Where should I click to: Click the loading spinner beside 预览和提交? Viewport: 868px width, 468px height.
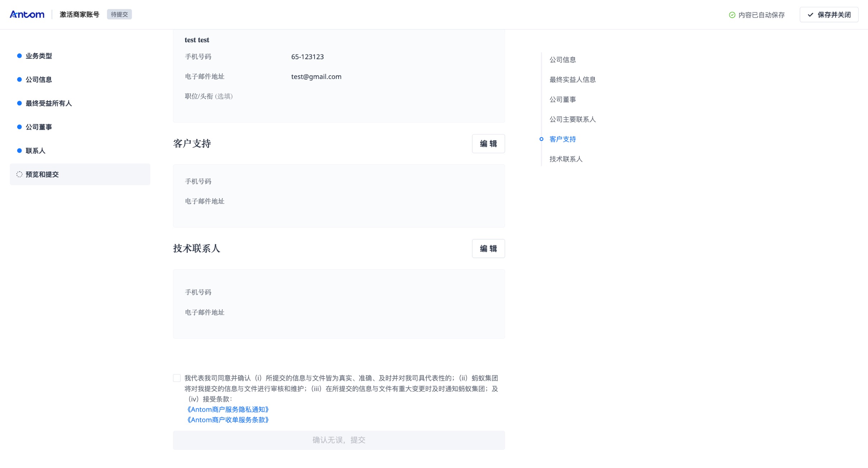pos(19,174)
